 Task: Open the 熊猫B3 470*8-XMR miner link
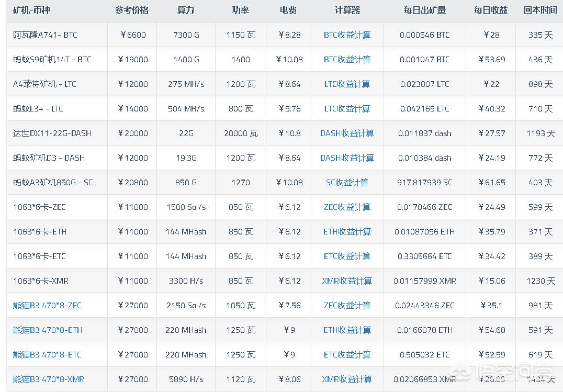(48, 379)
